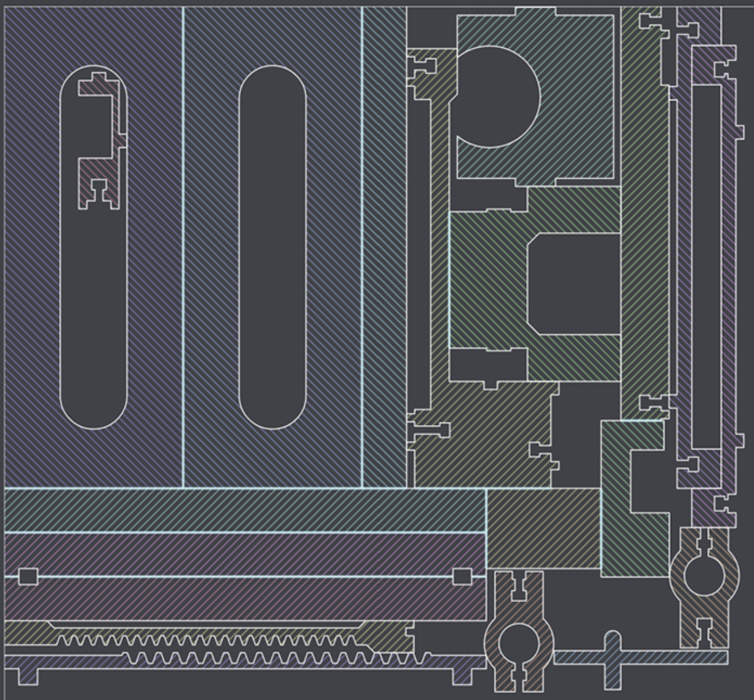This screenshot has height=700, width=754.
Task: Click the narrow teal vertical strip
Action: tap(384, 247)
